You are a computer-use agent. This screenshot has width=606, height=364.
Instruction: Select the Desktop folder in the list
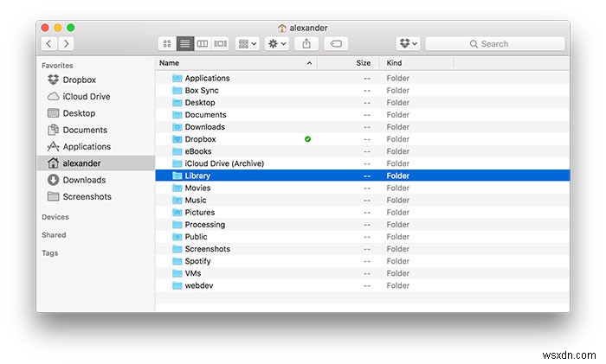[x=363, y=103]
